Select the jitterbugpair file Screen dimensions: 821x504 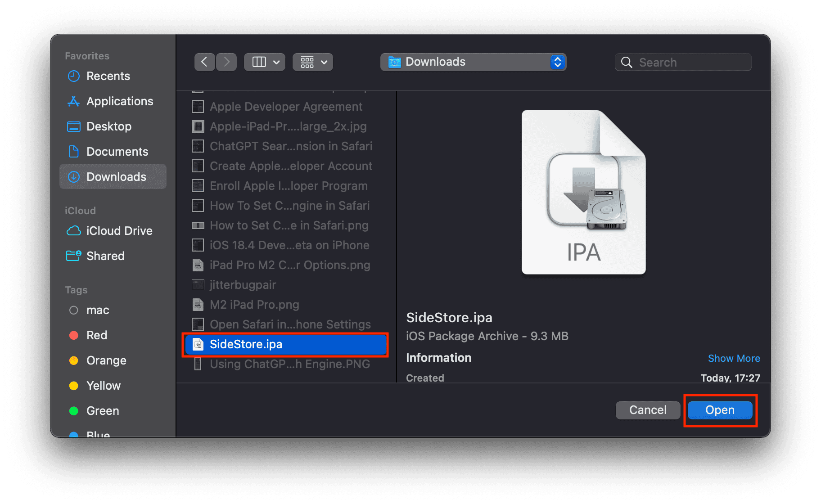point(243,285)
